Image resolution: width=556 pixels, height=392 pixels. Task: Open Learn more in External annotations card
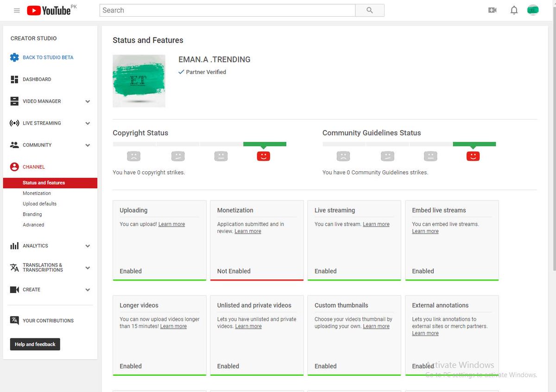425,333
